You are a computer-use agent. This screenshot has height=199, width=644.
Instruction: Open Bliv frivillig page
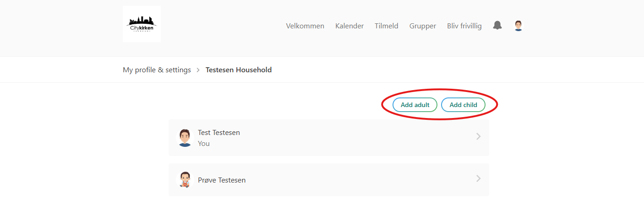[464, 26]
